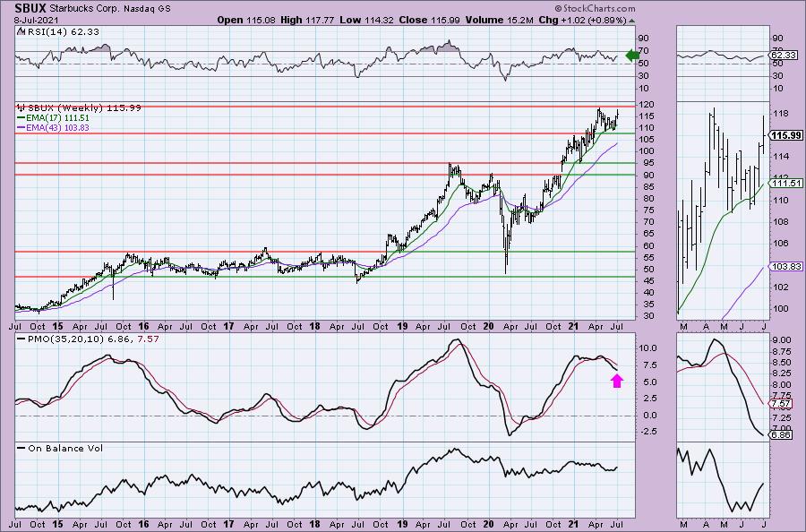Click the black line swatch before On Balance Vol
806x532 pixels.
pos(21,448)
